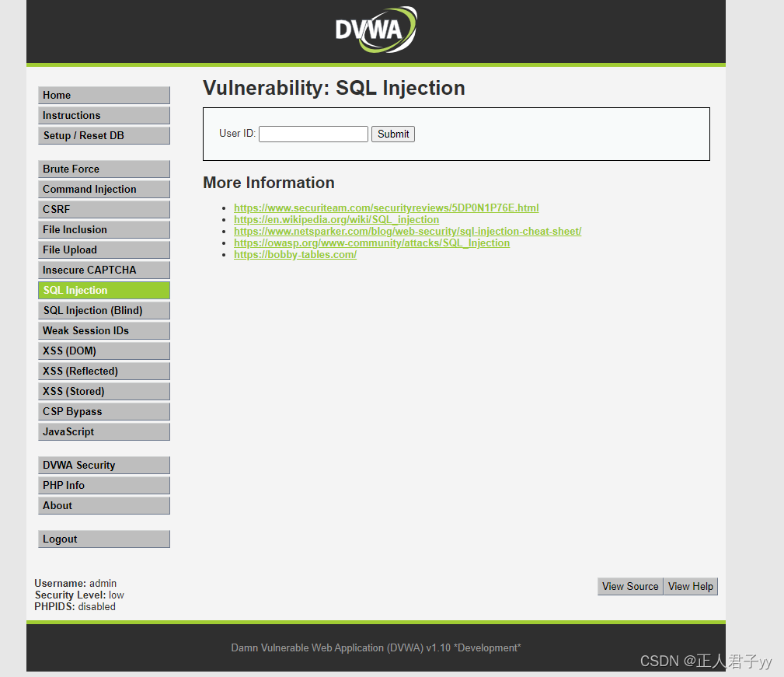Open SQL Injection (Blind)
Screen dimensions: 784x677
pyautogui.click(x=104, y=310)
